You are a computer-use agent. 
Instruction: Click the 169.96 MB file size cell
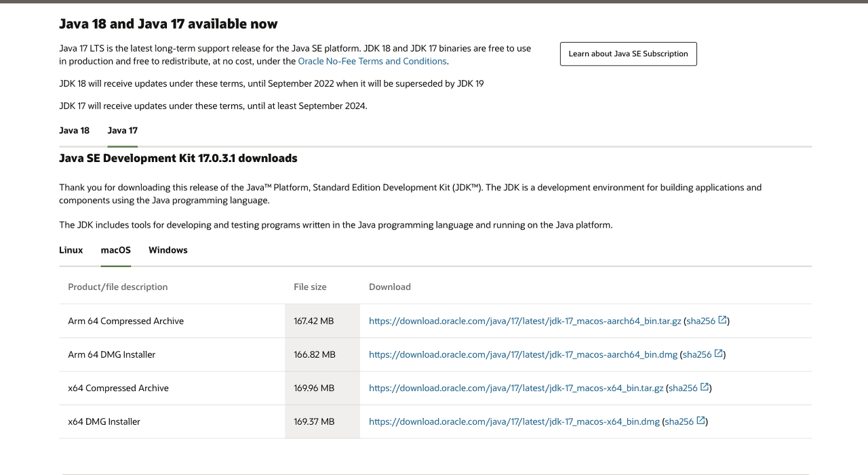pos(322,388)
